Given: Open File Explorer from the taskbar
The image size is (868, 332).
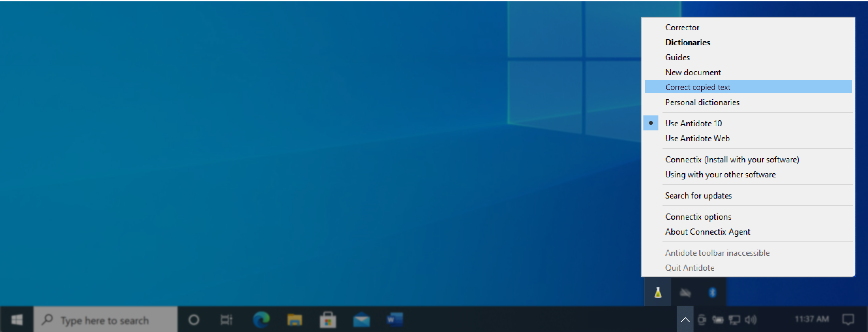Looking at the screenshot, I should (x=295, y=319).
